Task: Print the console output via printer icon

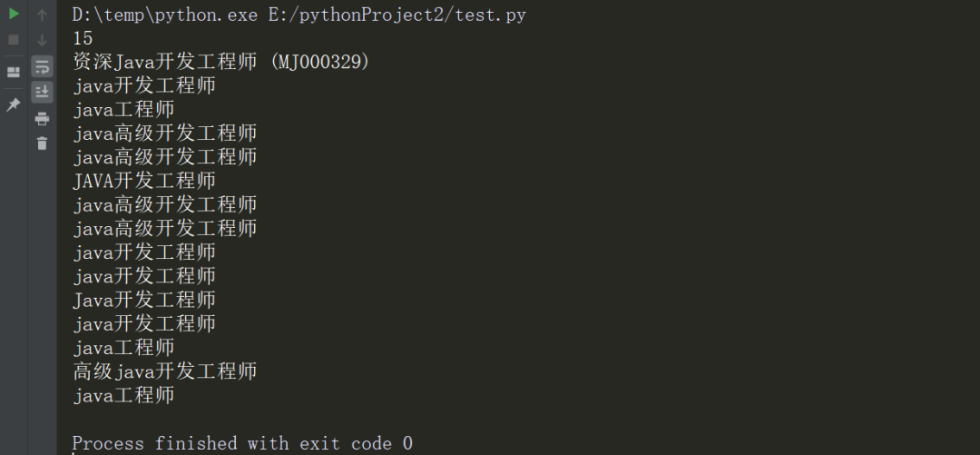Action: [x=42, y=118]
